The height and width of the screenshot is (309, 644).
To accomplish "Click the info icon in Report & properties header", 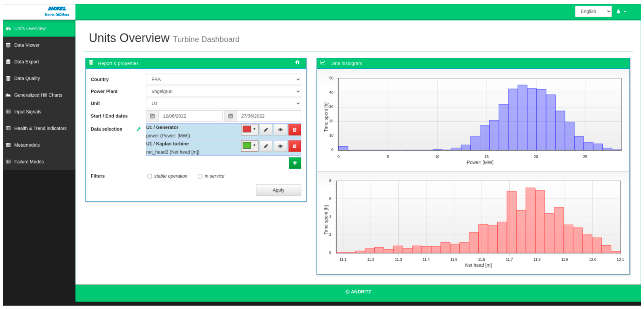I will click(297, 62).
